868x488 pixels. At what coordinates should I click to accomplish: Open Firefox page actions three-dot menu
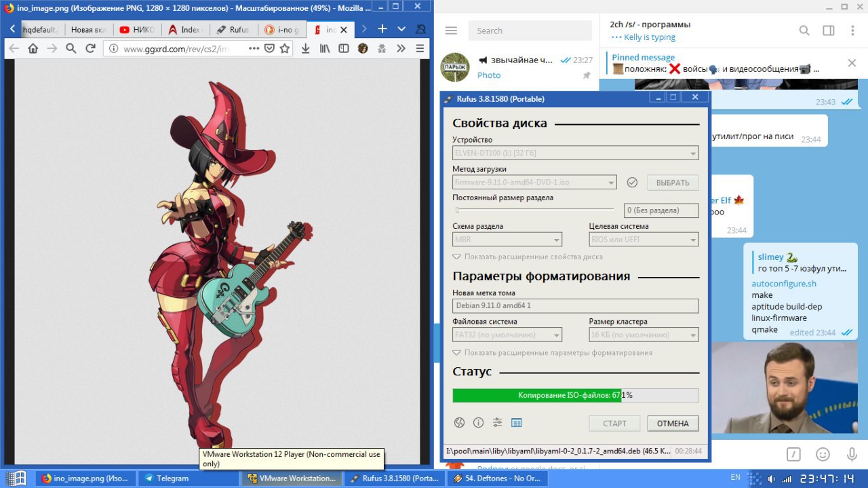(254, 49)
